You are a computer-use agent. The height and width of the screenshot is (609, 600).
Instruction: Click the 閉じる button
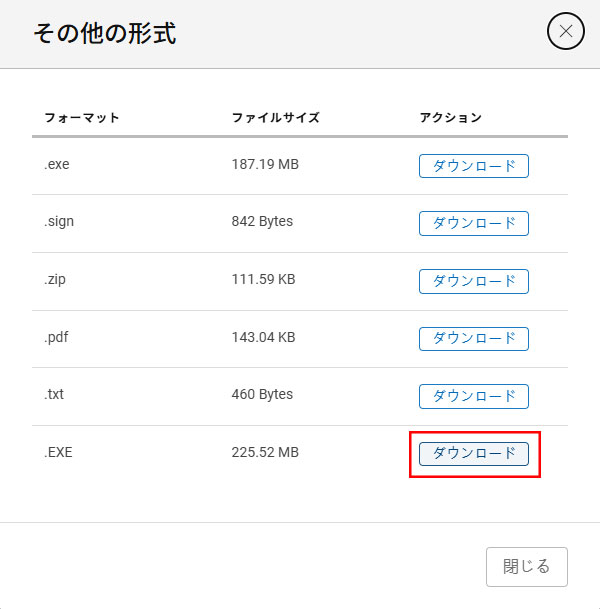527,567
